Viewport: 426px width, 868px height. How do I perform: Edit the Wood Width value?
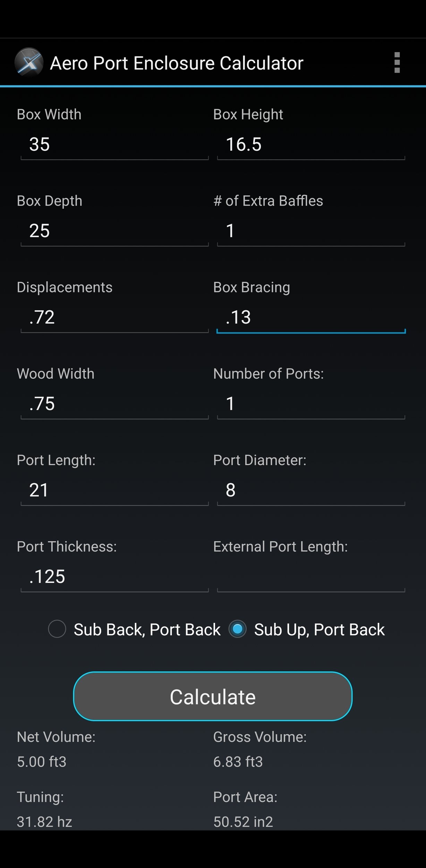tap(114, 404)
